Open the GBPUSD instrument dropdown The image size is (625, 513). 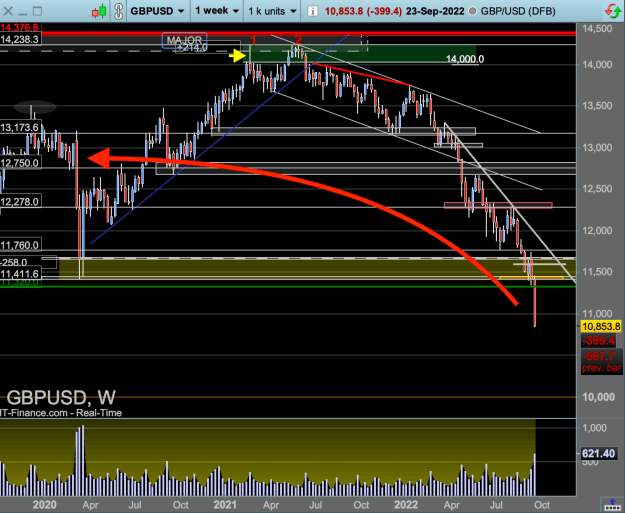(x=157, y=11)
